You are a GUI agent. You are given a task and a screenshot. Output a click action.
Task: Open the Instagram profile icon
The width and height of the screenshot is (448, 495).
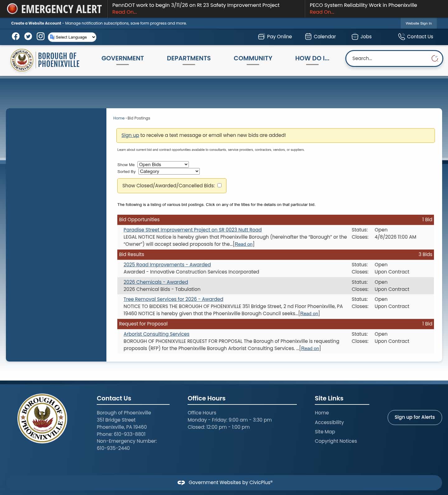[x=40, y=36]
